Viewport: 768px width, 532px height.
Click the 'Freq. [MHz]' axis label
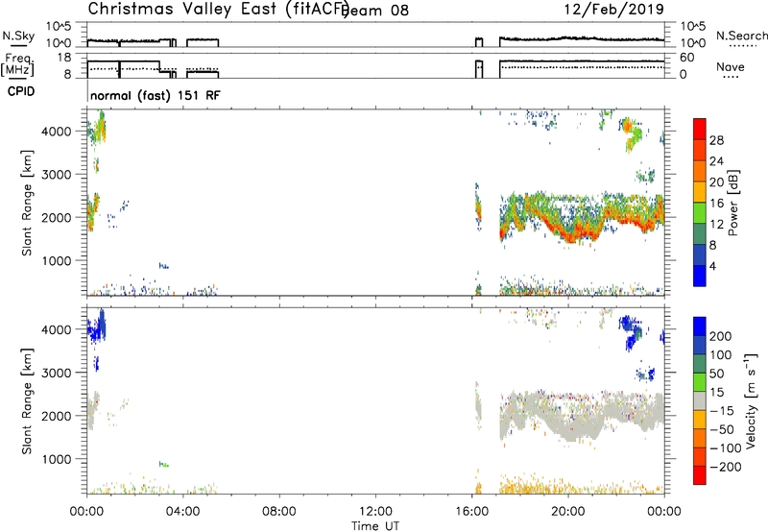pyautogui.click(x=17, y=64)
